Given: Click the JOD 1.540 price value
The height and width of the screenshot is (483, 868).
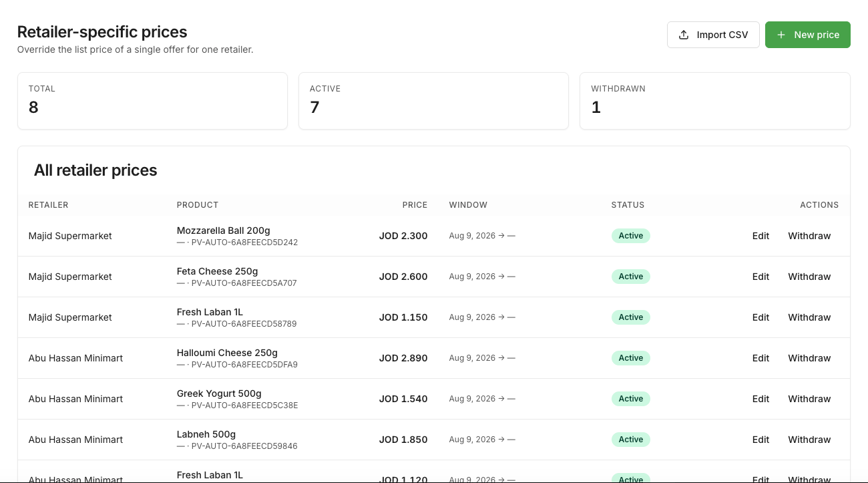Looking at the screenshot, I should (403, 399).
